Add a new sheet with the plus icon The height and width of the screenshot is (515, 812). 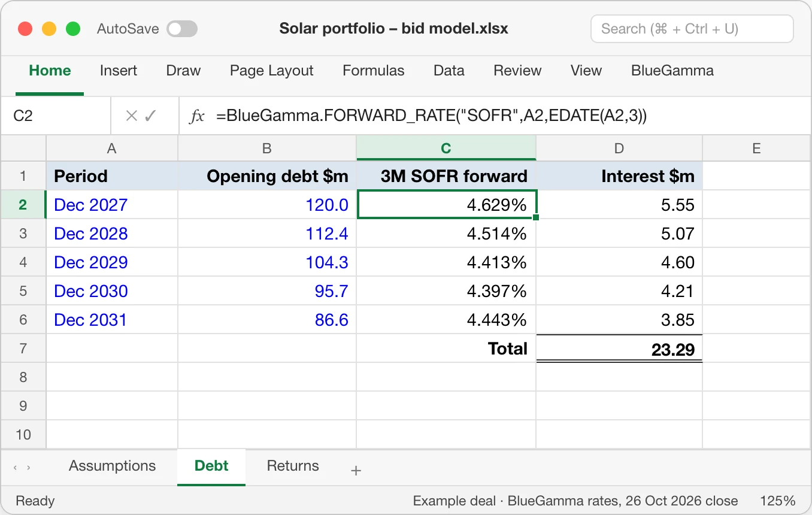pos(356,471)
